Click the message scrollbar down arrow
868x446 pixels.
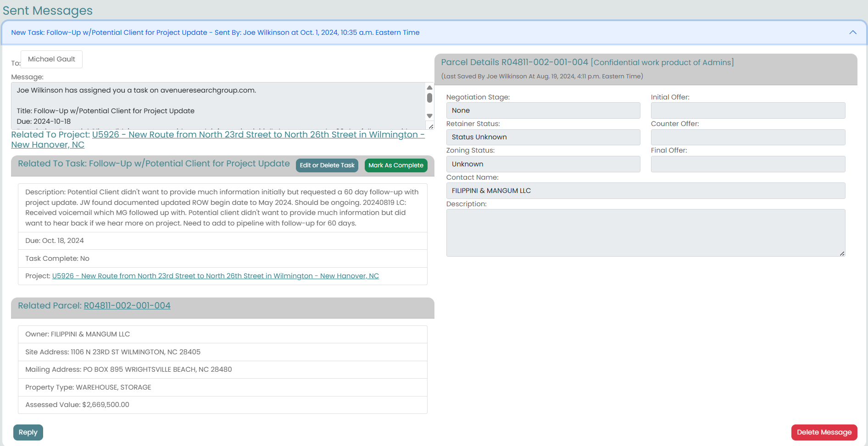429,116
